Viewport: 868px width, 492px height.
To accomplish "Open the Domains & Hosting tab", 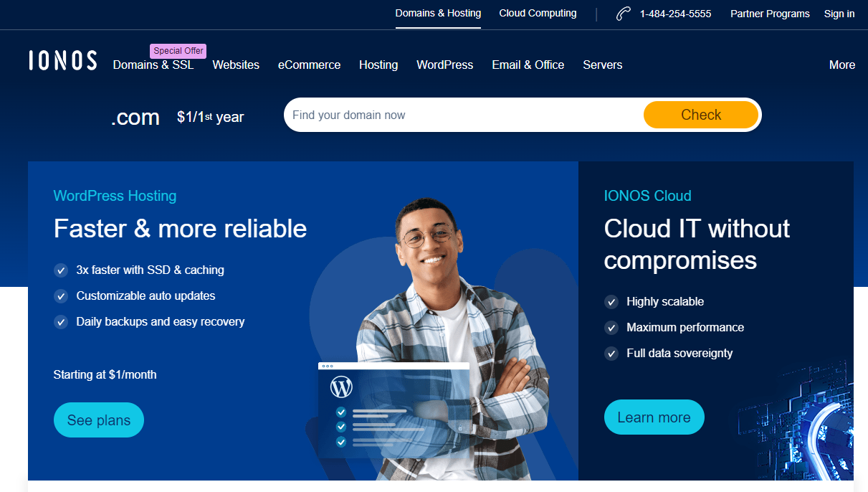I will point(438,14).
